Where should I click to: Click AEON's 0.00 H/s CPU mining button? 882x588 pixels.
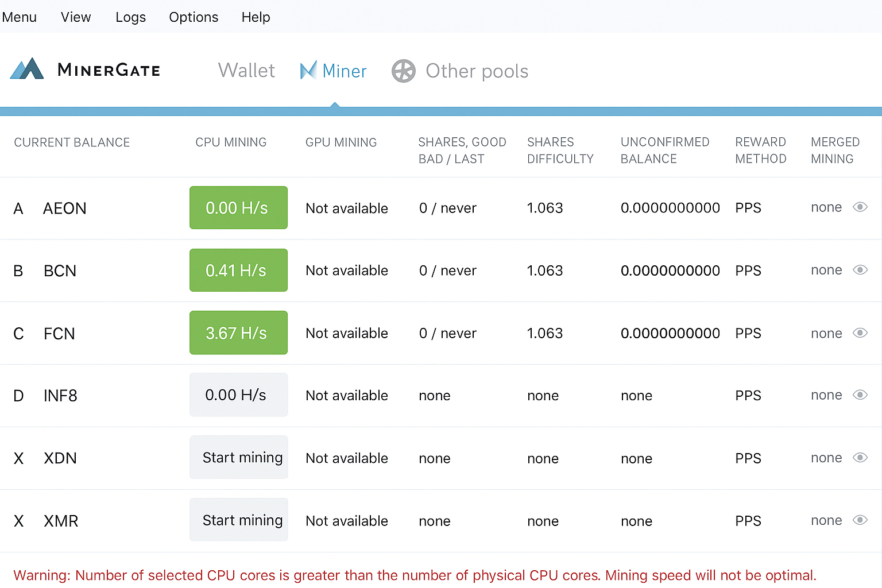pyautogui.click(x=238, y=207)
